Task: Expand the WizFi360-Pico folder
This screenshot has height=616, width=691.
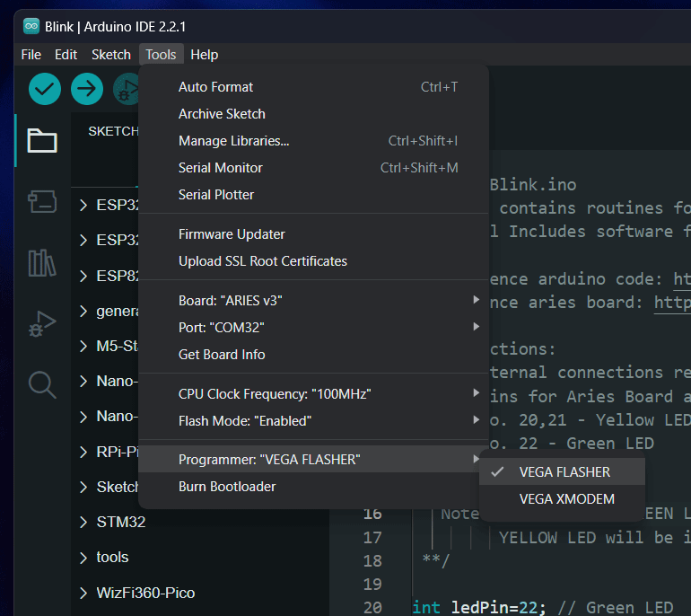Action: point(83,593)
